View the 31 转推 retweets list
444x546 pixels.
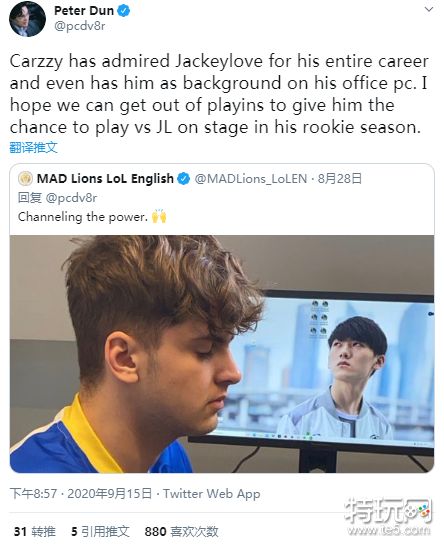point(34,531)
